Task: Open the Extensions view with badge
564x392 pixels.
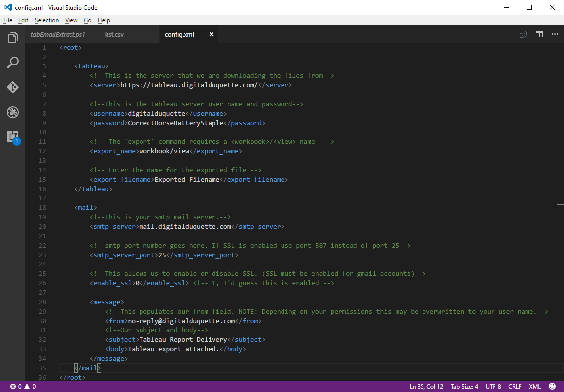Action: 14,137
